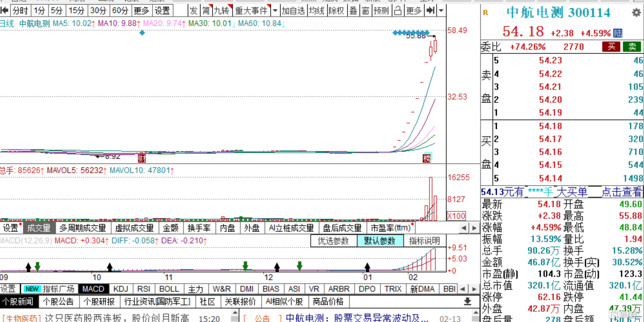644x322 pixels.
Task: Switch to 15分 period
Action: 77,10
